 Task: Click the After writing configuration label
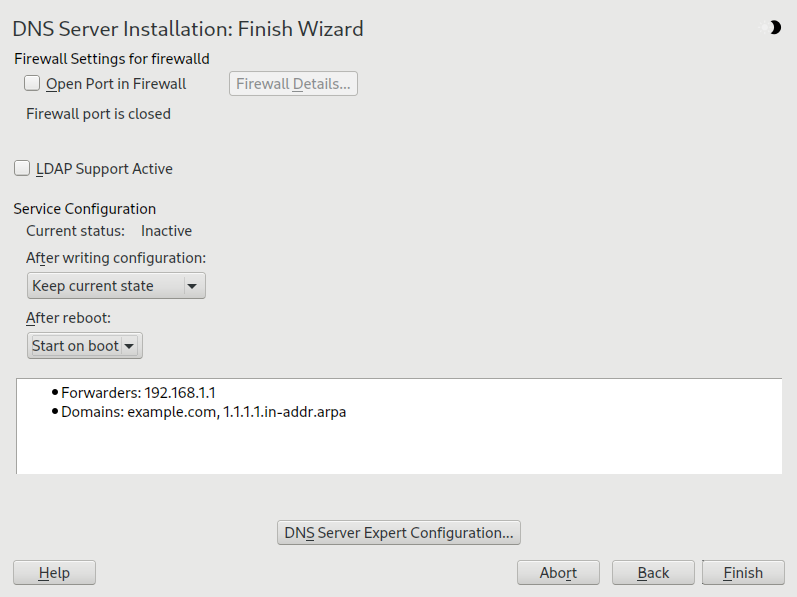tap(116, 258)
